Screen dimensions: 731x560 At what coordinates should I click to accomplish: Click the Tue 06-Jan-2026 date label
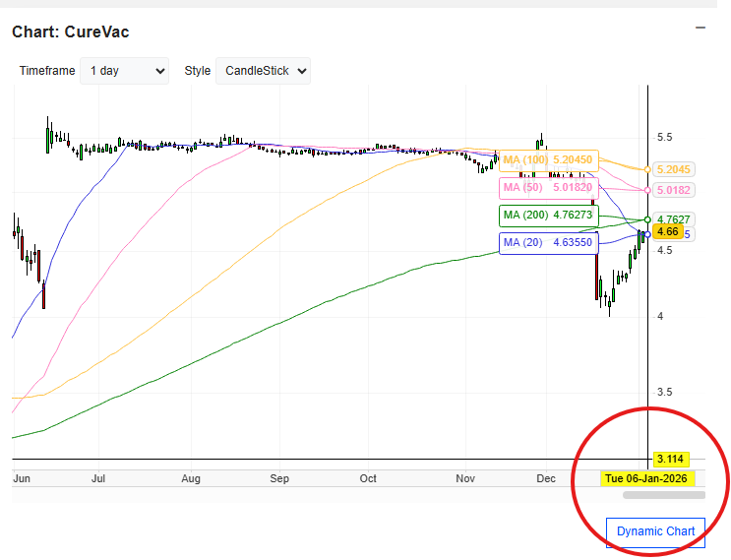click(x=646, y=478)
